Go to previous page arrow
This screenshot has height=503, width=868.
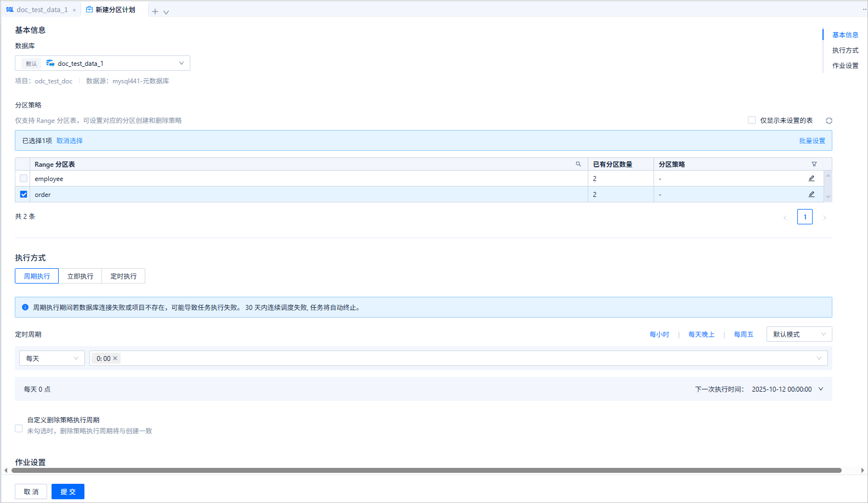pyautogui.click(x=785, y=217)
